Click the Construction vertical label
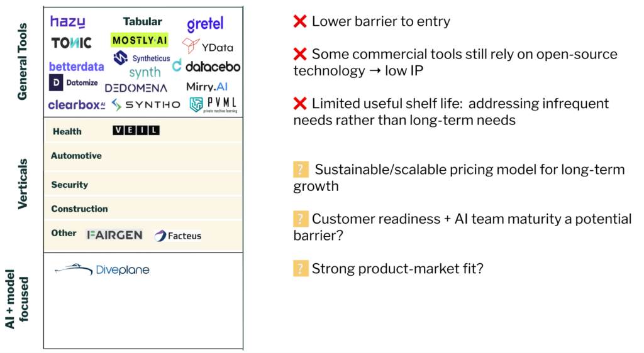The width and height of the screenshot is (644, 353). 79,209
